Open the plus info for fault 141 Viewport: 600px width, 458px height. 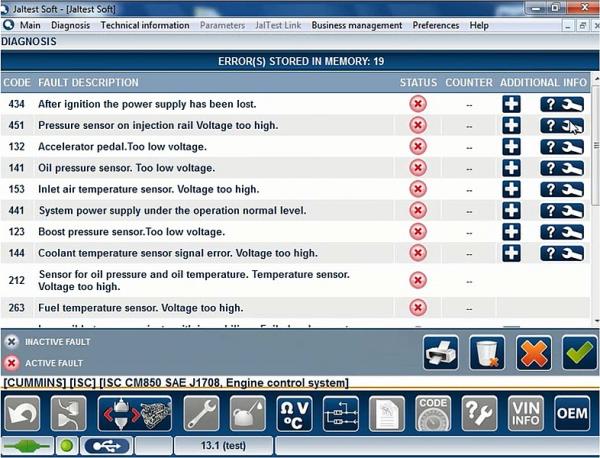511,168
